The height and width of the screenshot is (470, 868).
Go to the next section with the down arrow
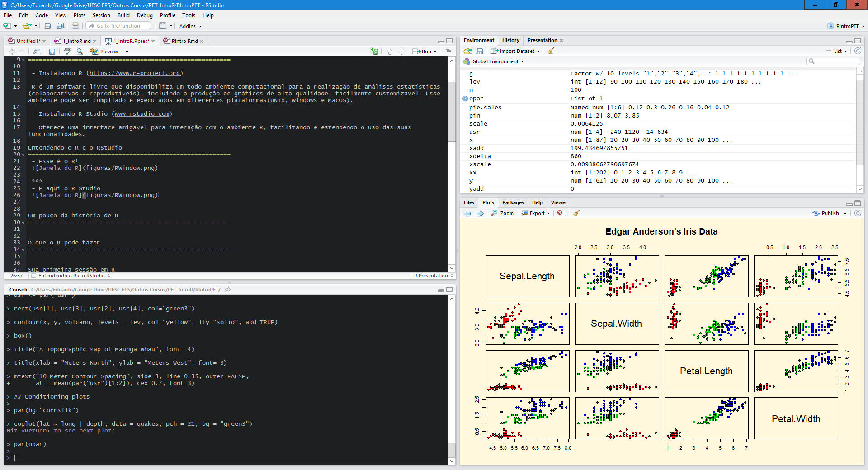pyautogui.click(x=401, y=52)
